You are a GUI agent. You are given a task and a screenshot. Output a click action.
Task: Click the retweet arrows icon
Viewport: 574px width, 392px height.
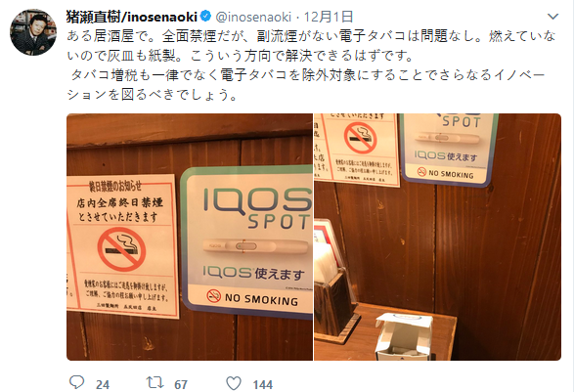(x=155, y=383)
